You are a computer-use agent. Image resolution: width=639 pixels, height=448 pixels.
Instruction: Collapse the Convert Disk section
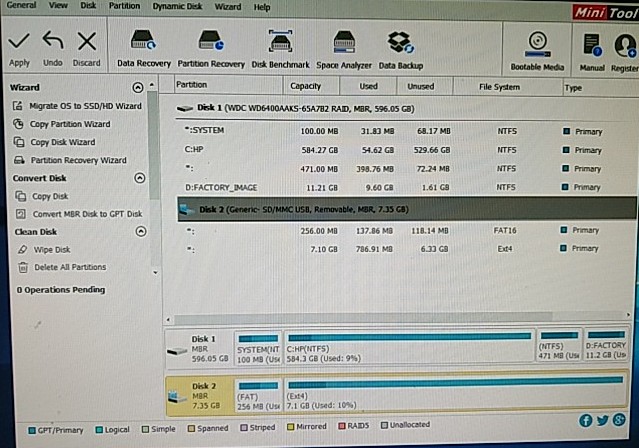click(x=139, y=178)
